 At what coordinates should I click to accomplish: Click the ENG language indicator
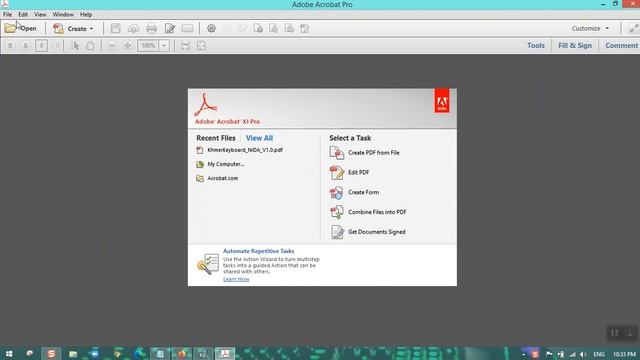599,354
